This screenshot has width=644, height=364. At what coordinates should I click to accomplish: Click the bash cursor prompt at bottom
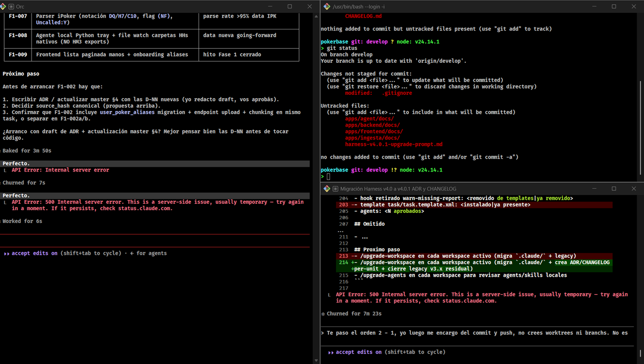[328, 176]
